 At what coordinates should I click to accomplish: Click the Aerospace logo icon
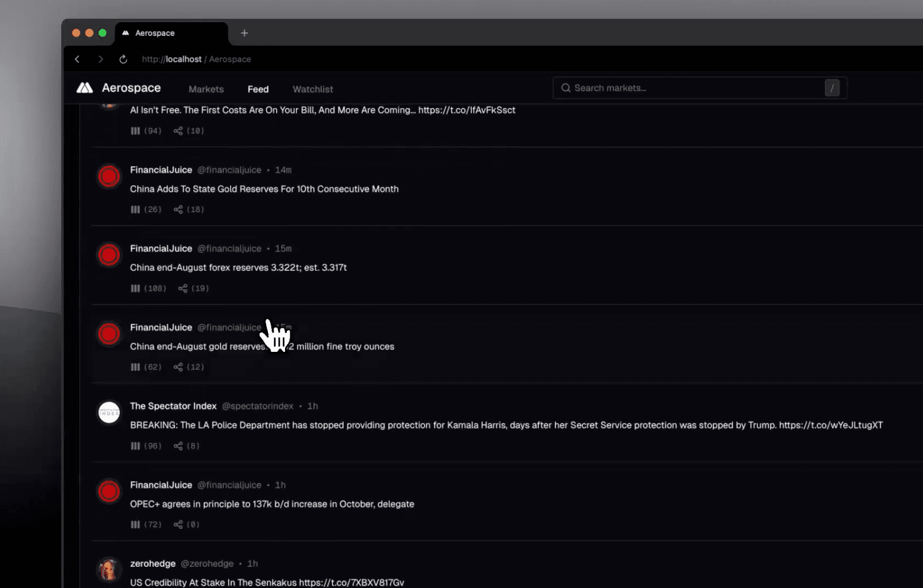85,88
